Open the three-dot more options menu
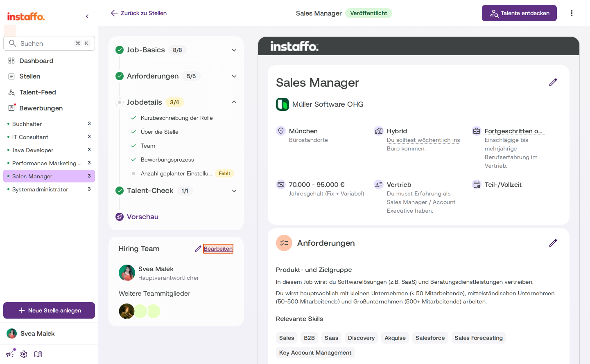This screenshot has width=590, height=364. pos(572,13)
